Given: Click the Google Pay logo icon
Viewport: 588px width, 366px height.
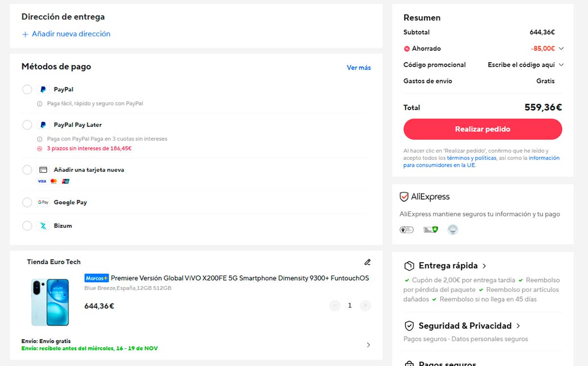Looking at the screenshot, I should pos(43,202).
